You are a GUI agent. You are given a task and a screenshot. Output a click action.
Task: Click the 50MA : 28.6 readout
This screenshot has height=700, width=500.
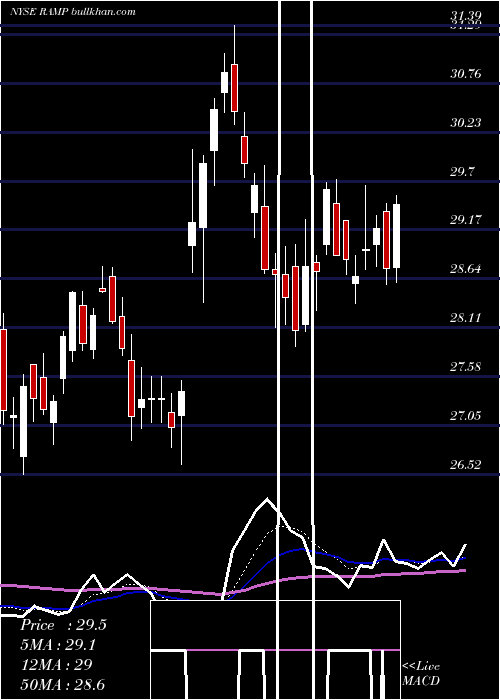coord(63,684)
